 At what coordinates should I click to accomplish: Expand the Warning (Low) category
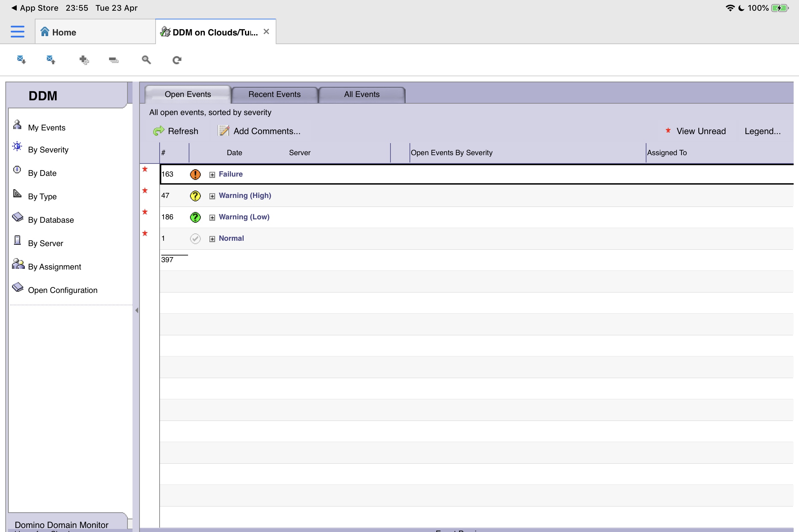(x=212, y=217)
